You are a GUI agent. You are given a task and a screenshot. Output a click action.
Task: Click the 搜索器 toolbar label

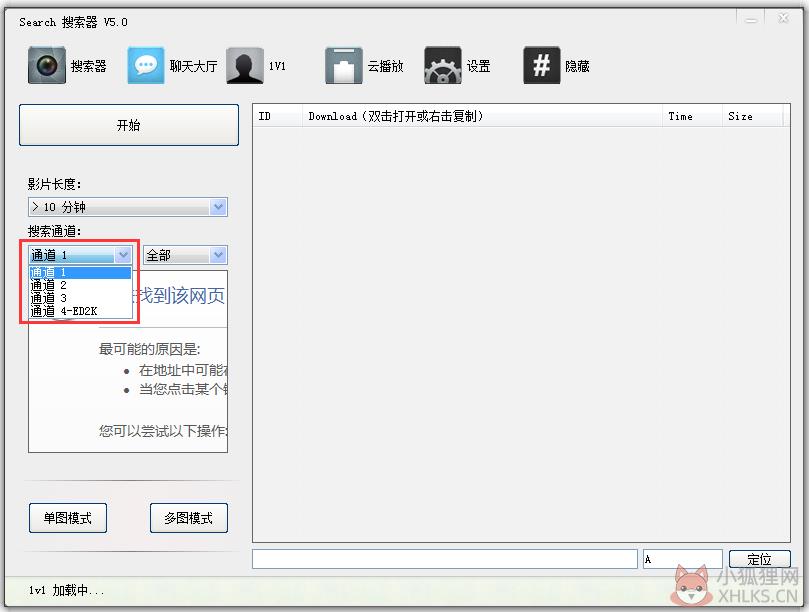tap(88, 66)
